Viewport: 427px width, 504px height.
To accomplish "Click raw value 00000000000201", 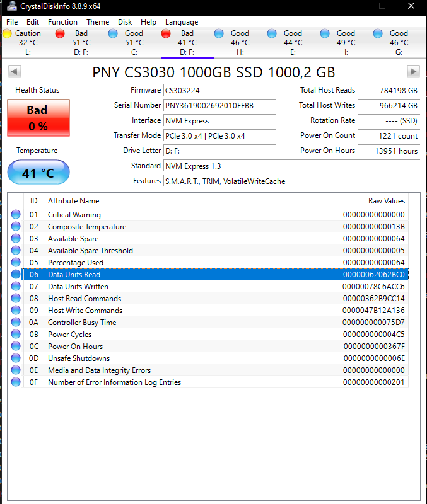I will tap(373, 382).
